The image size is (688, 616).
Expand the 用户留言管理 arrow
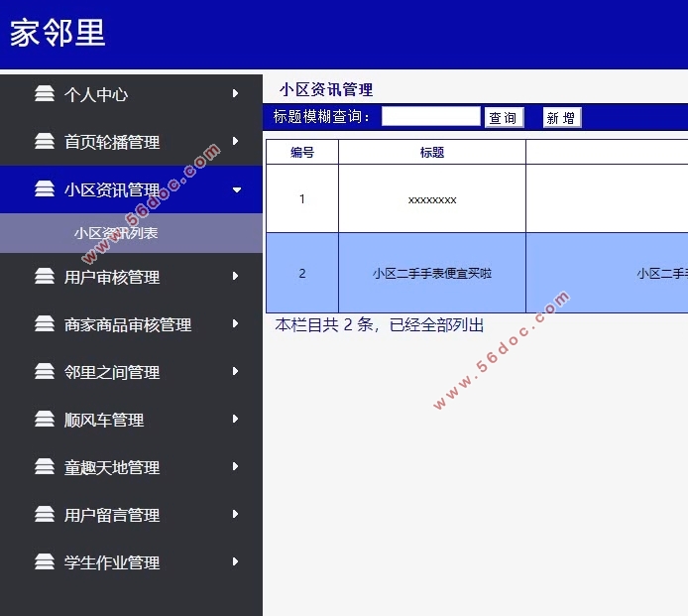click(x=235, y=515)
